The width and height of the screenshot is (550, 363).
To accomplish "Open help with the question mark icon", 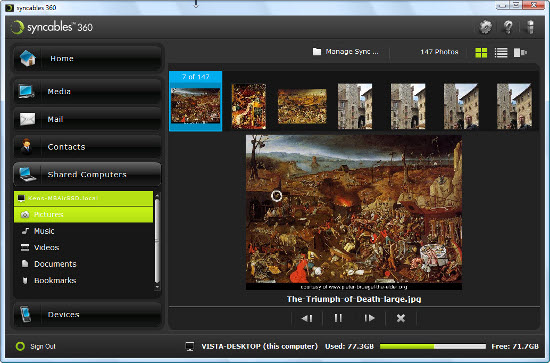I will click(508, 27).
